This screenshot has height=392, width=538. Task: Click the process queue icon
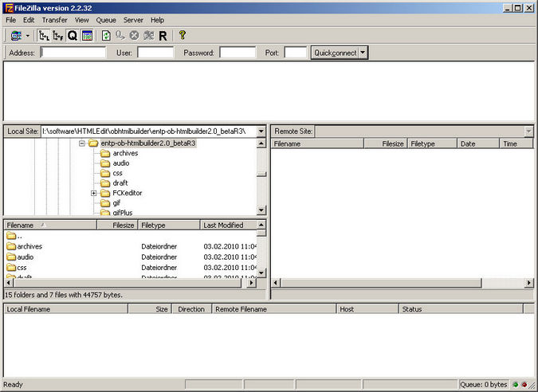pyautogui.click(x=120, y=35)
